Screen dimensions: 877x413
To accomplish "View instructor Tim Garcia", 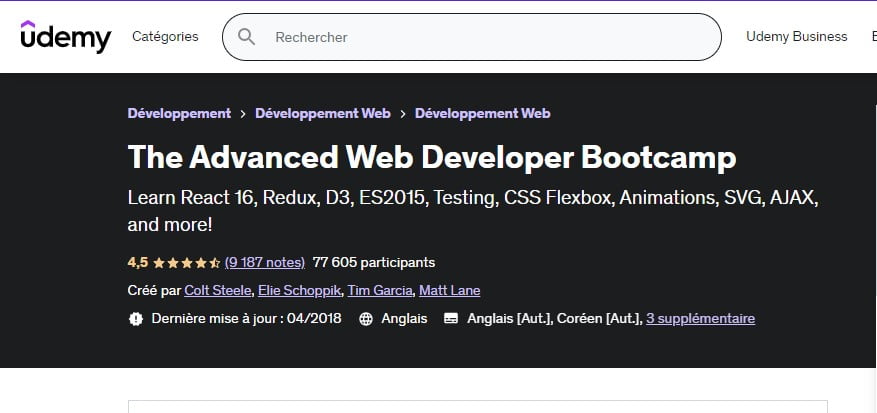I will (380, 290).
